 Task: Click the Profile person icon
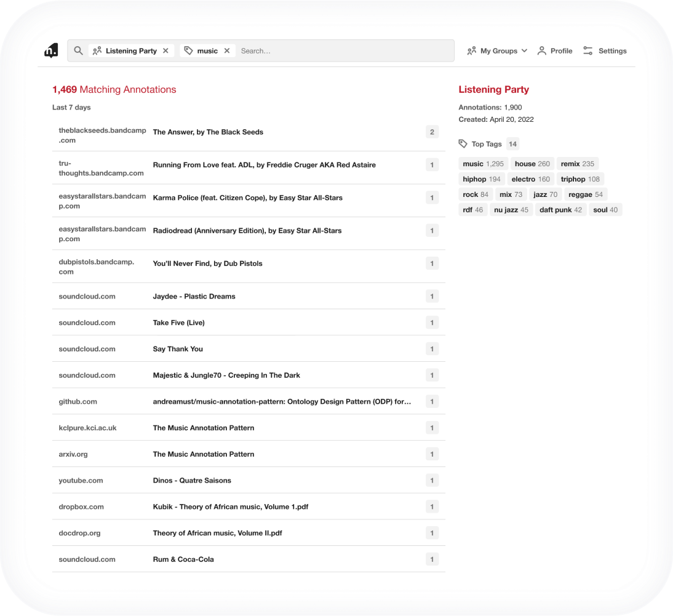(x=542, y=50)
